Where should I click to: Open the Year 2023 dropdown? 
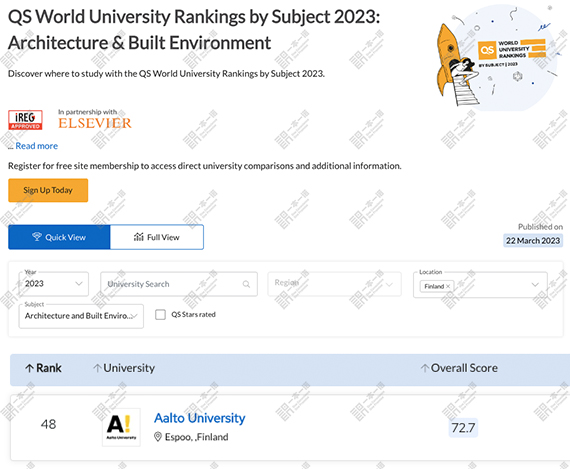click(53, 284)
